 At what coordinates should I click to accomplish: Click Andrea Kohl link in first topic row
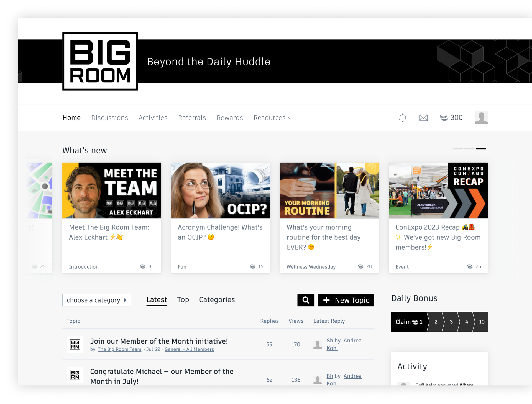coord(344,344)
